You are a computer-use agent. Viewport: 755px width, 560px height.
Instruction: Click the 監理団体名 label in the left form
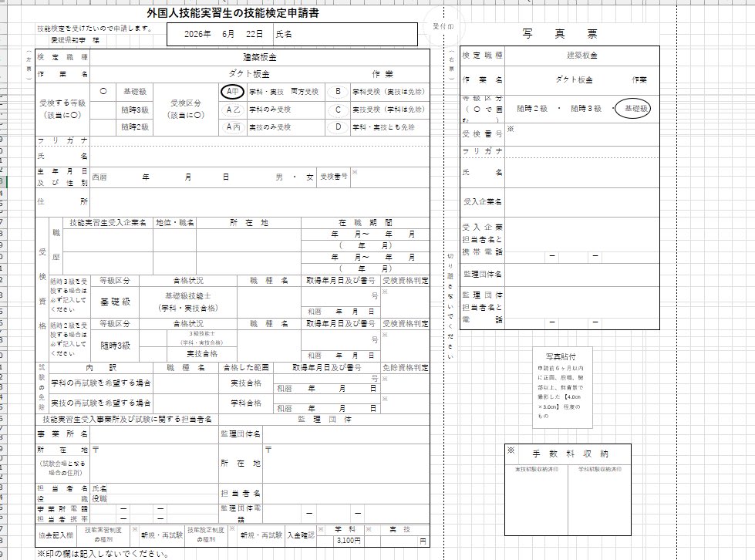241,433
